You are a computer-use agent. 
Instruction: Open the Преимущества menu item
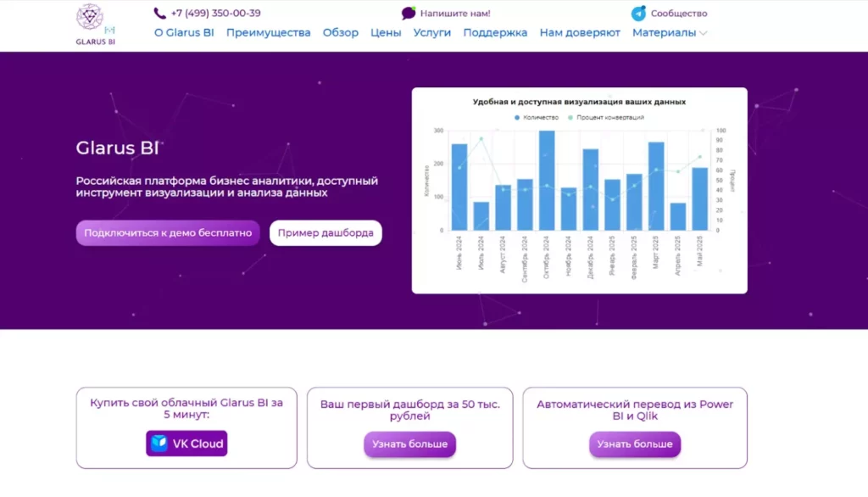point(269,33)
